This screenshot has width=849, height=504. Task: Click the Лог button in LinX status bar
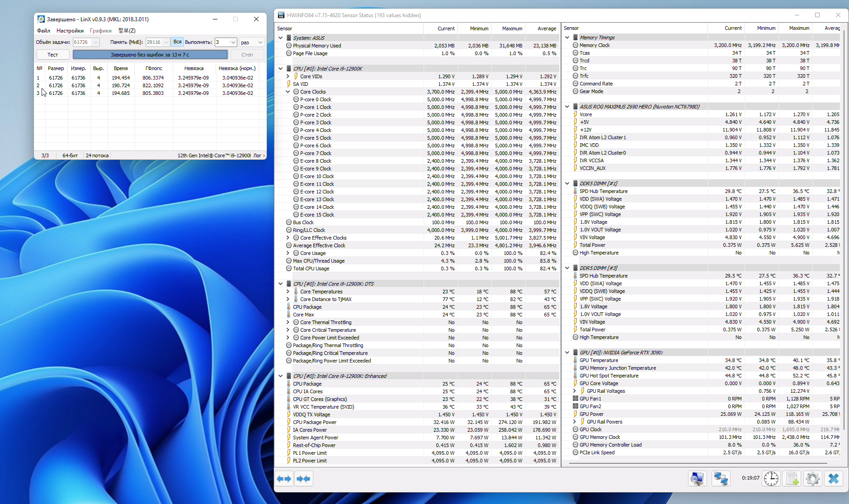[259, 155]
